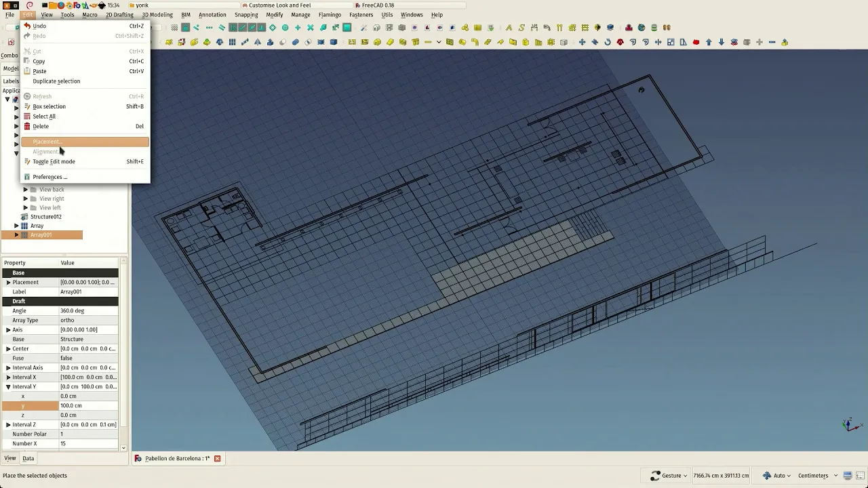Expand the Axis property row
This screenshot has height=488, width=868.
8,329
